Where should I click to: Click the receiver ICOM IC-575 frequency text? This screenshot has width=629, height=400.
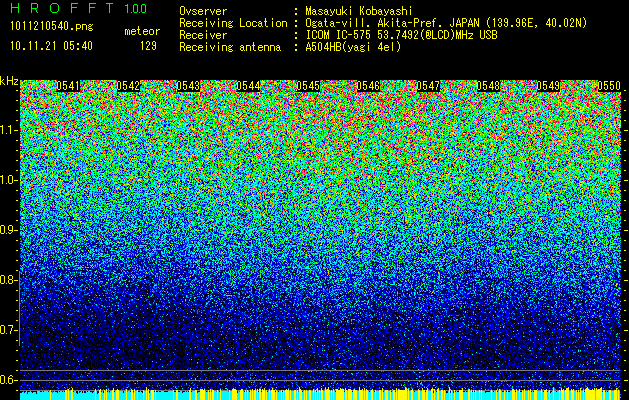coord(401,35)
